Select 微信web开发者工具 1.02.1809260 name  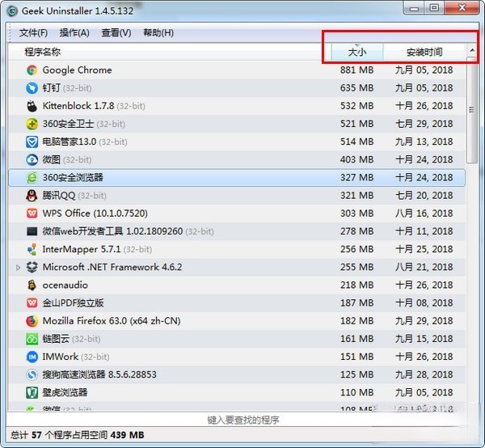click(128, 231)
